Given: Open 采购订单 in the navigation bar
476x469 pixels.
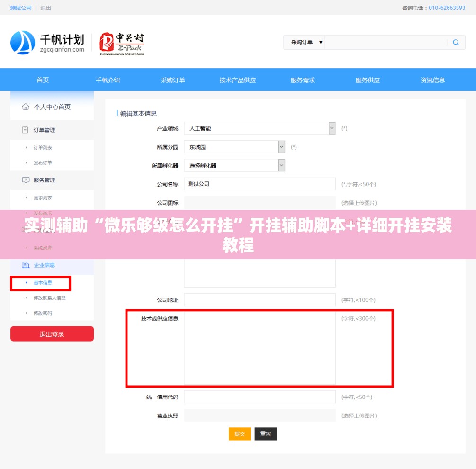Looking at the screenshot, I should click(173, 80).
